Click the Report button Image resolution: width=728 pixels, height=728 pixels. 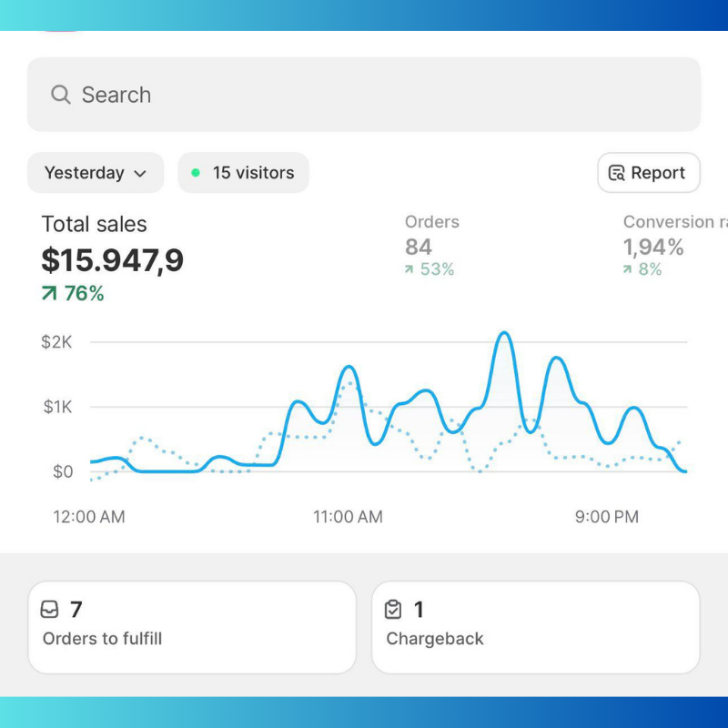pos(648,173)
